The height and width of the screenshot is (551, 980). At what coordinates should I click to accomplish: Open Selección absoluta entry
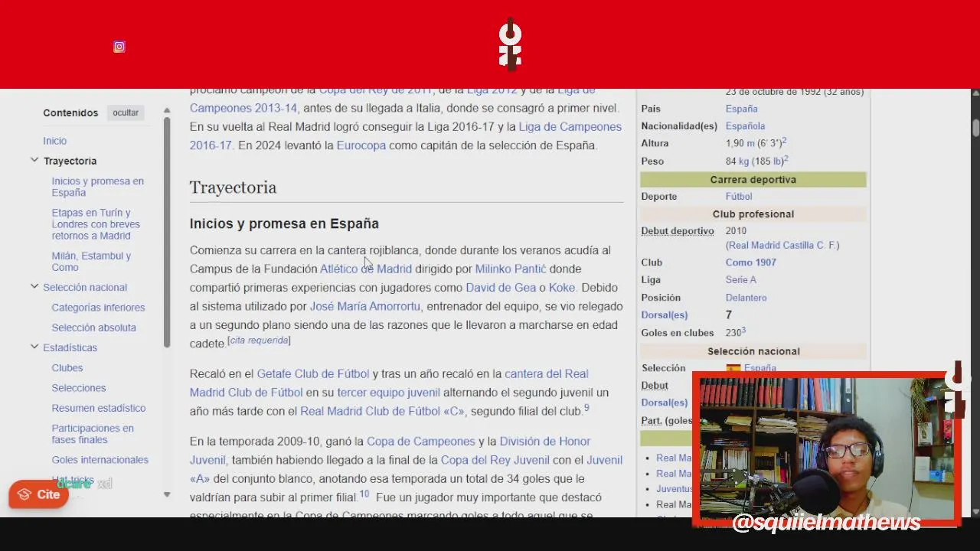pos(93,328)
